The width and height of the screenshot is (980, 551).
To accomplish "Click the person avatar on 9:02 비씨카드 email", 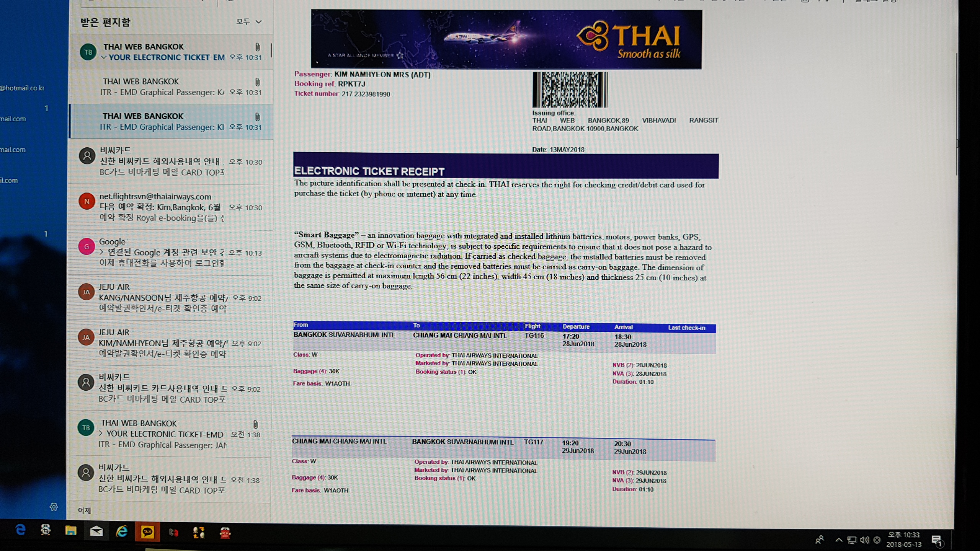I will coord(86,382).
